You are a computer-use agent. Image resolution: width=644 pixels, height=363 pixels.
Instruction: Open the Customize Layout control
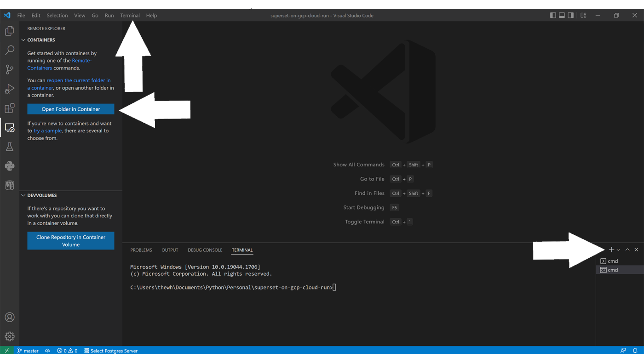coord(583,15)
